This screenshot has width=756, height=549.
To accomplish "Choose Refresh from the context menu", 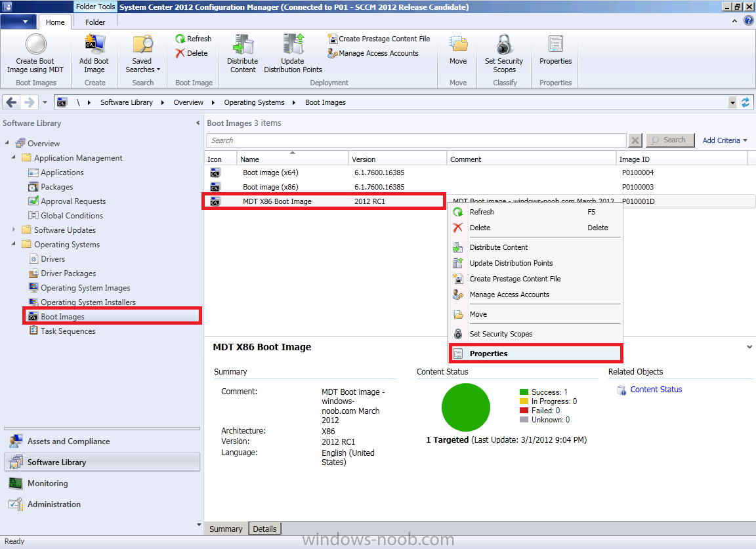I will (x=535, y=212).
